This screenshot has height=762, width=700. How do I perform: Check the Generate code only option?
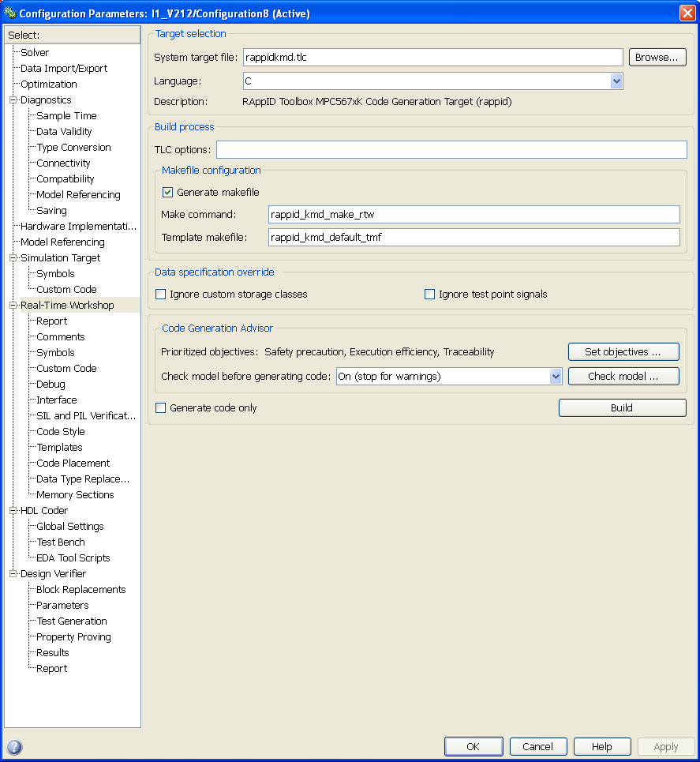pos(160,407)
